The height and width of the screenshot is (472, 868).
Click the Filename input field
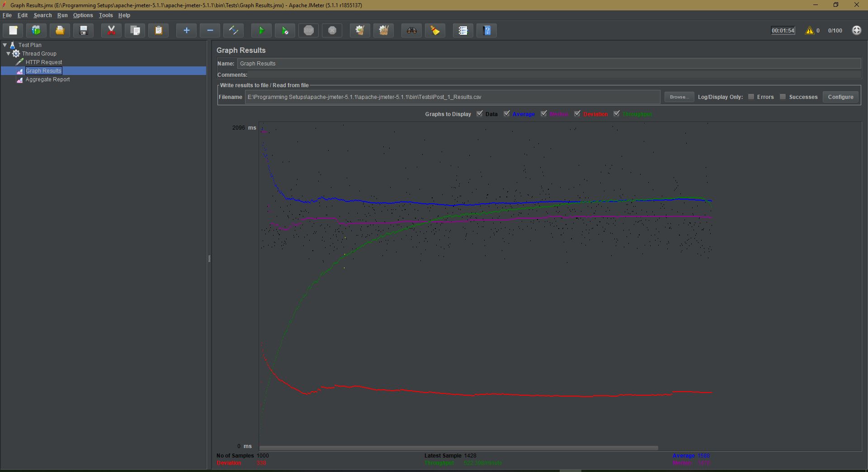[x=453, y=97]
